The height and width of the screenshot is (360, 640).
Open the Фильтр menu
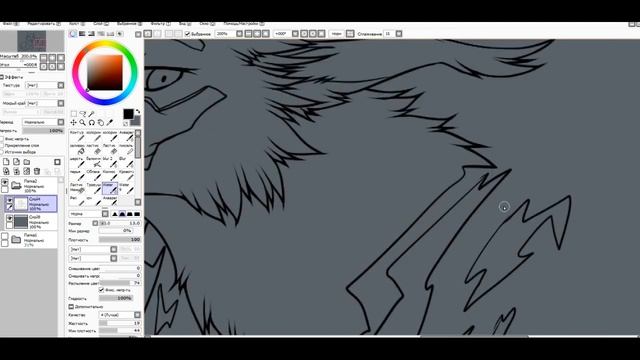160,24
